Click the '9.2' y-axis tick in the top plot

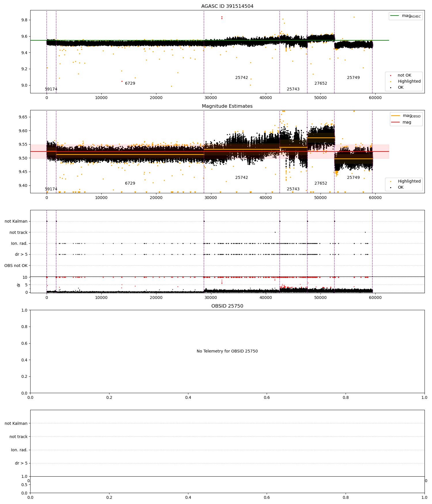pyautogui.click(x=24, y=69)
